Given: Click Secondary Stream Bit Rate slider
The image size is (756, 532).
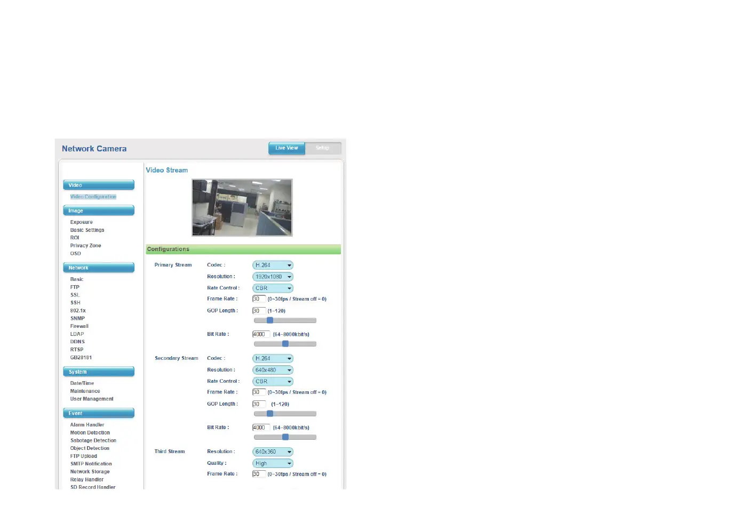Looking at the screenshot, I should point(285,437).
